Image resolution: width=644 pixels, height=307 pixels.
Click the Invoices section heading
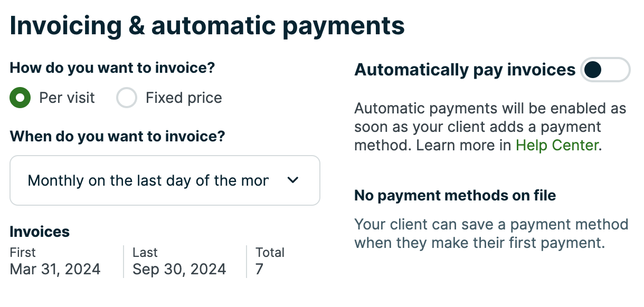click(x=40, y=232)
